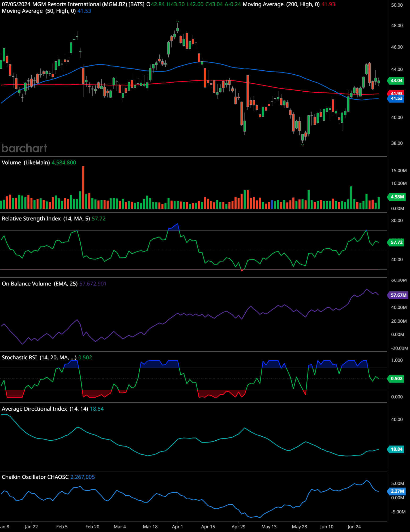This screenshot has width=410, height=532.
Task: Click the Jun 10 date axis label
Action: [327, 527]
